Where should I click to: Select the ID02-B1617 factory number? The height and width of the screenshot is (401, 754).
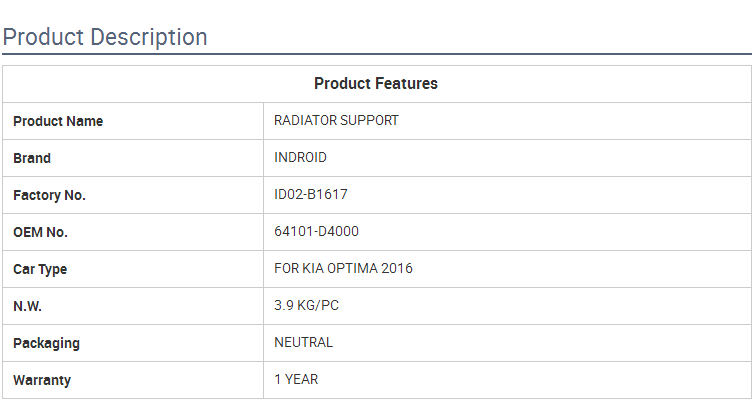(x=311, y=194)
